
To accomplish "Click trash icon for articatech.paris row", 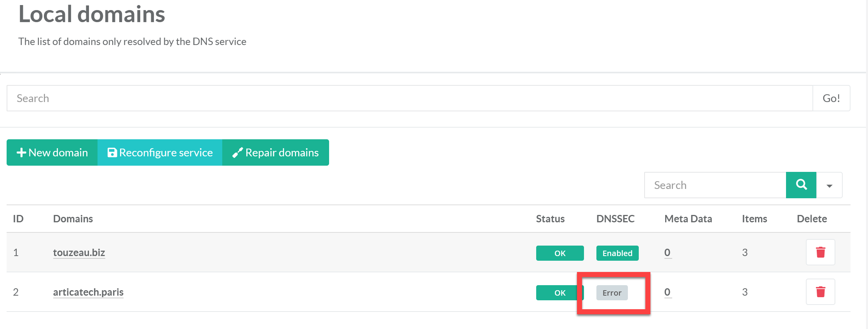I will (820, 292).
